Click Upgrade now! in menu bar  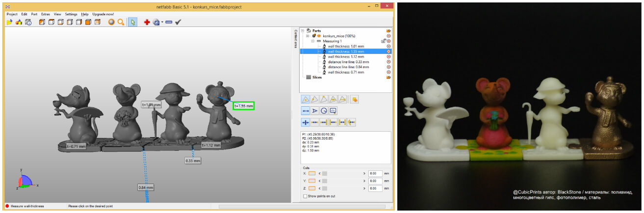103,14
